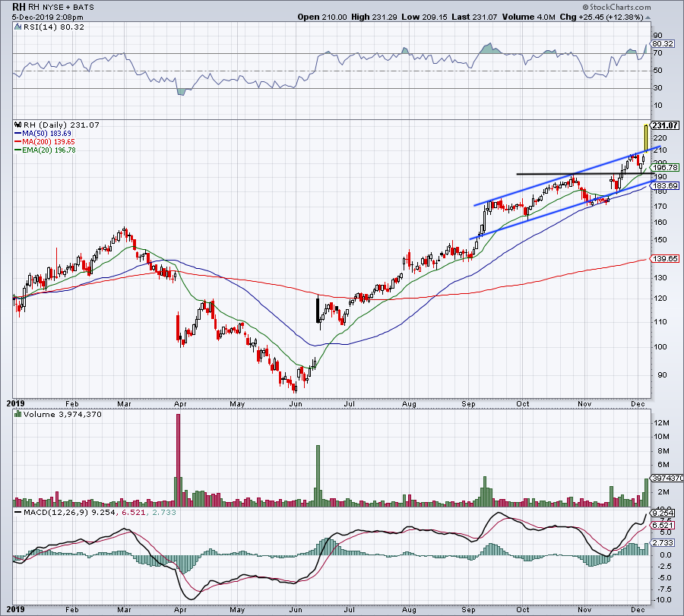Screen dimensions: 684x616
Task: Click the 'Chg +25.45 (+12.38%)' header text
Action: [602, 17]
